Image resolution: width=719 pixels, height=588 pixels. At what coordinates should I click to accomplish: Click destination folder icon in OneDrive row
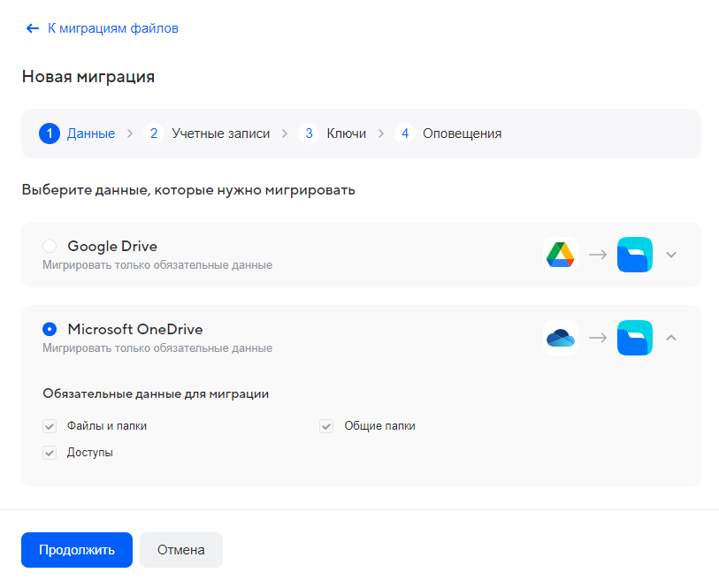coord(634,338)
